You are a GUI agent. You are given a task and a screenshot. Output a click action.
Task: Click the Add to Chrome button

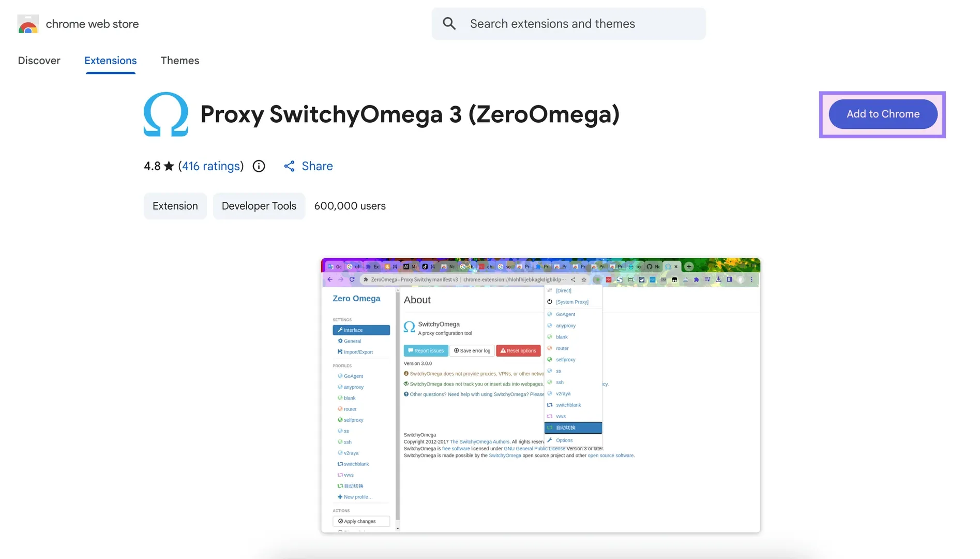point(883,114)
